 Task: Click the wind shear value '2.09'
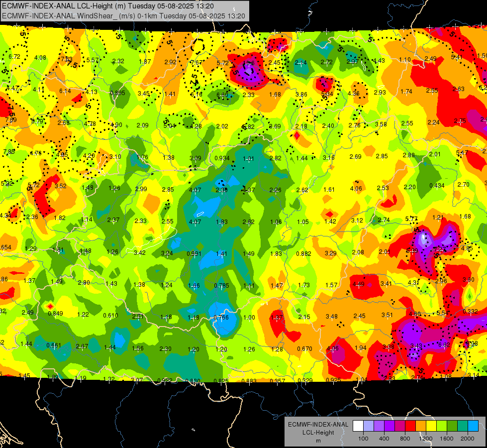point(143,125)
